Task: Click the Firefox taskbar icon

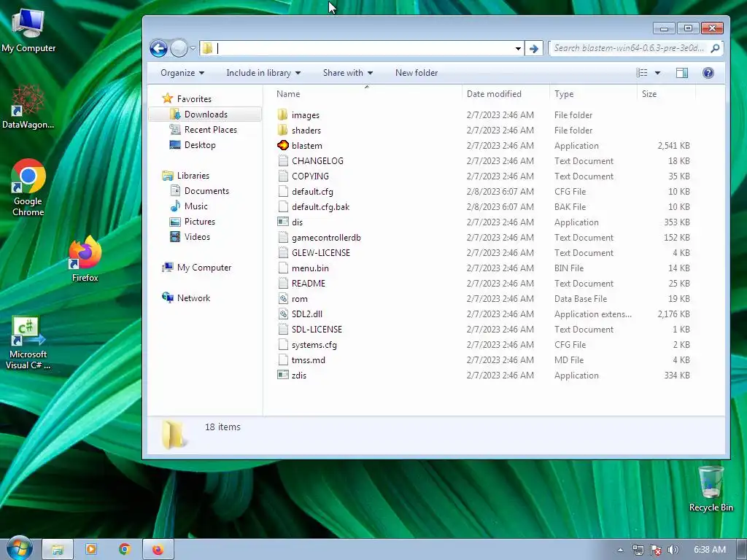Action: (158, 550)
